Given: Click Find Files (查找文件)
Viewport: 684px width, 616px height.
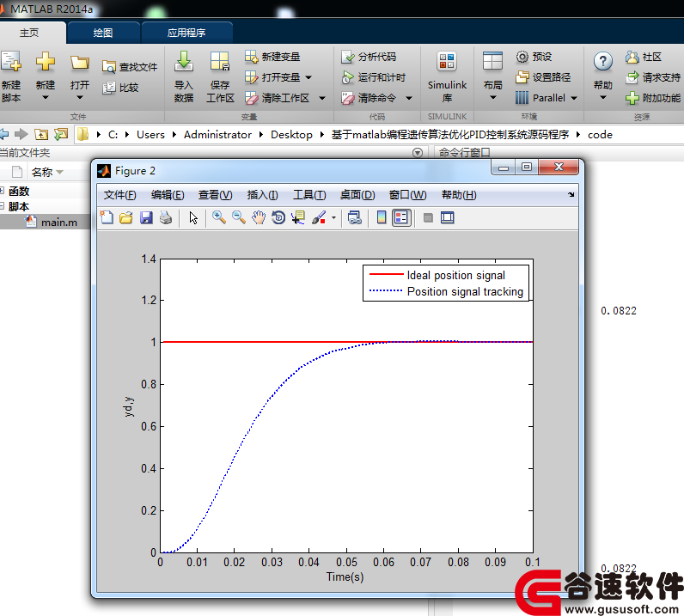Looking at the screenshot, I should (x=130, y=67).
